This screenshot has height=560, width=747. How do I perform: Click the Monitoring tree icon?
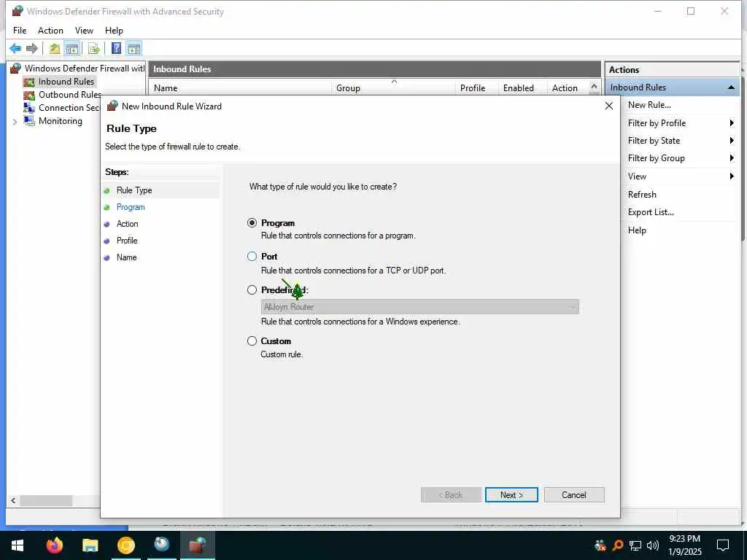click(x=29, y=121)
